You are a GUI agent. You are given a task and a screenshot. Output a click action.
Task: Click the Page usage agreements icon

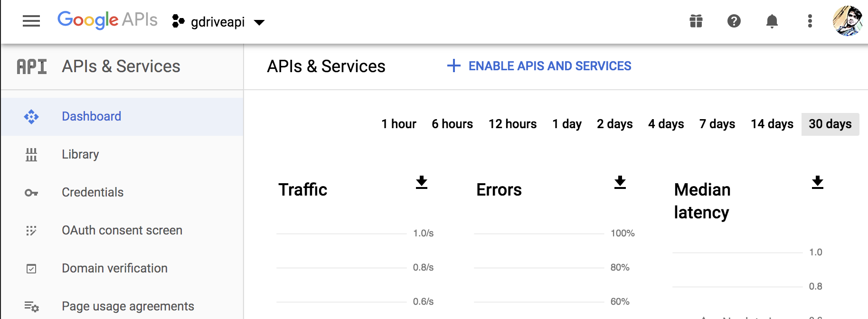31,307
